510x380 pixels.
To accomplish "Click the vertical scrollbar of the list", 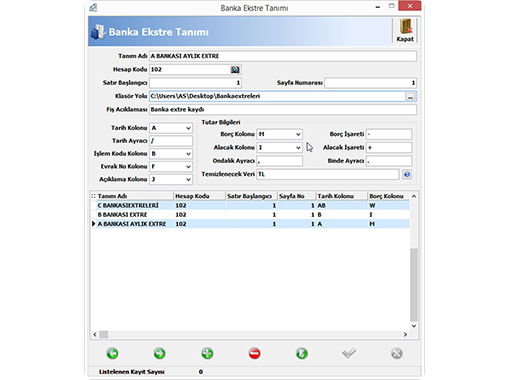I will [414, 261].
